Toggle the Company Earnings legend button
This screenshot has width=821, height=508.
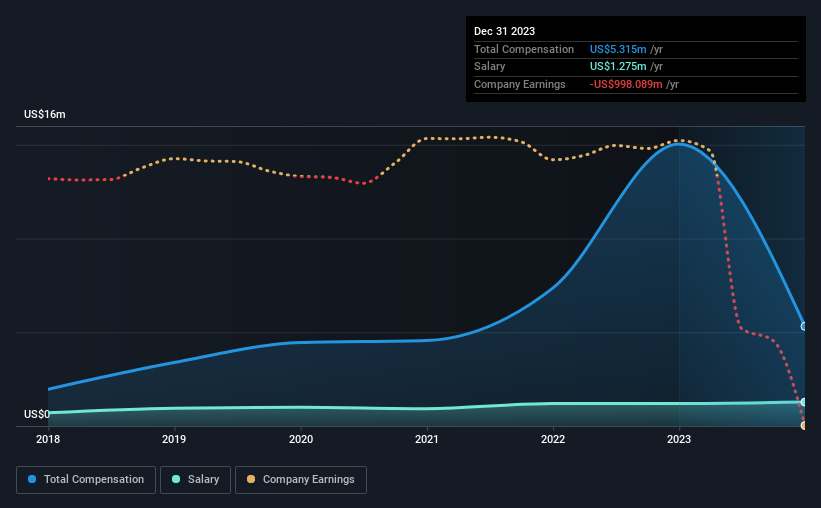pyautogui.click(x=301, y=480)
